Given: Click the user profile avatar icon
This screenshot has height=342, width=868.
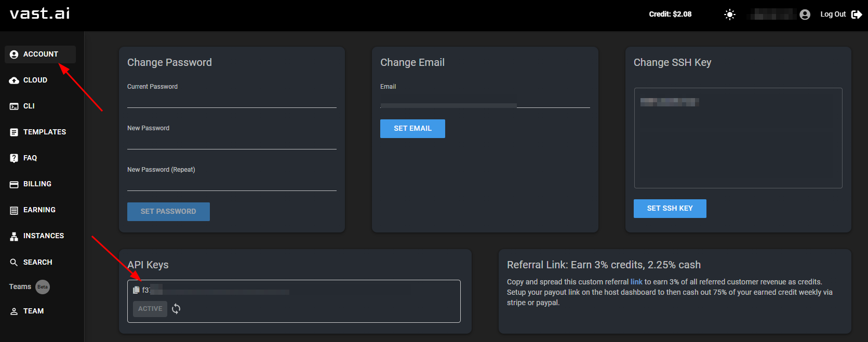Looking at the screenshot, I should pos(805,15).
